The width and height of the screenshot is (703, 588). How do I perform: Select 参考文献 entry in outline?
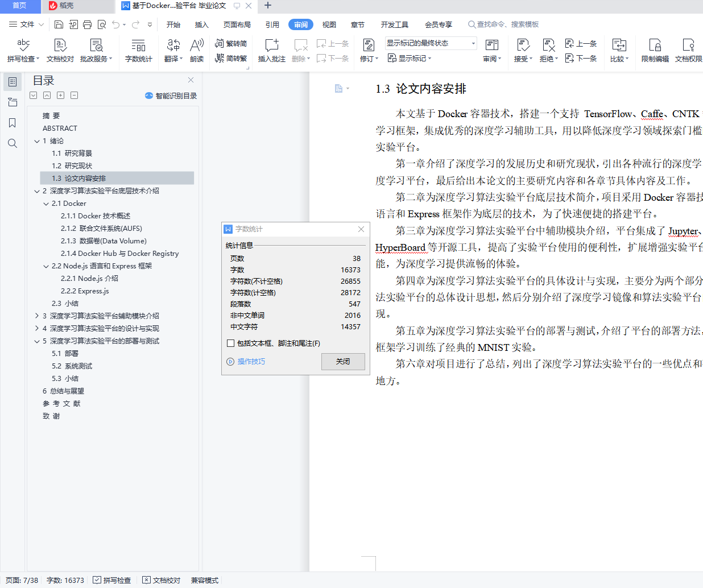61,404
